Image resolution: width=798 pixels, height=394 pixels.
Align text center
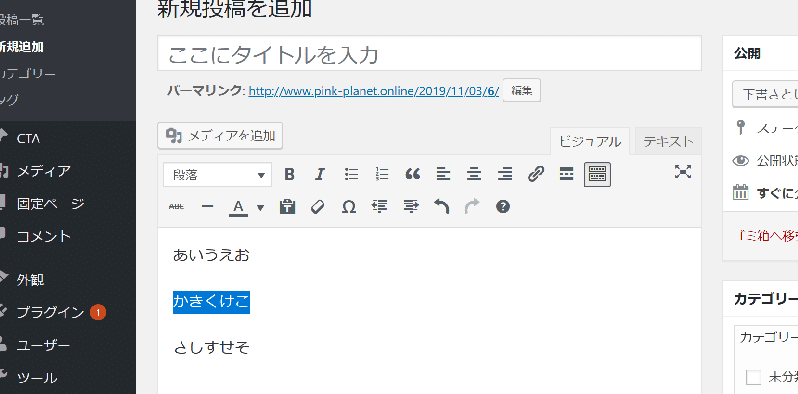(x=474, y=175)
